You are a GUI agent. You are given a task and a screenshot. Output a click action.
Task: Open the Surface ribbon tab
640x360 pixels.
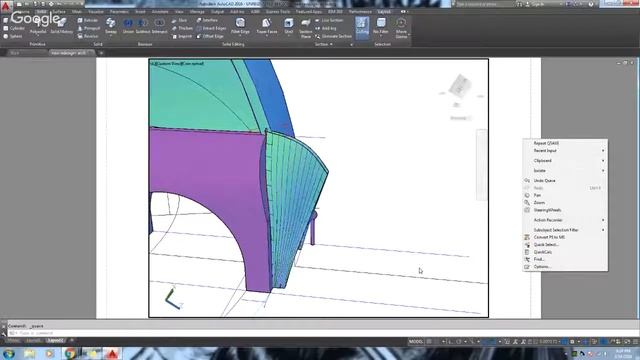[59, 12]
